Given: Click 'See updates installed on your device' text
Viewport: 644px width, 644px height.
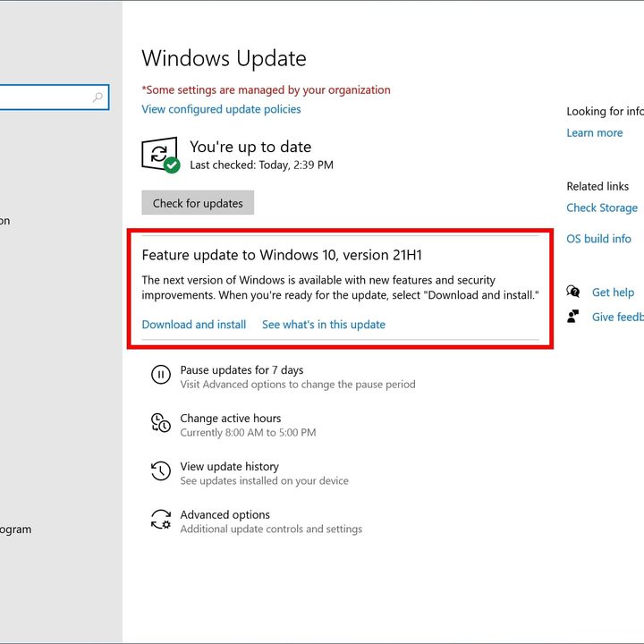Looking at the screenshot, I should [x=264, y=480].
